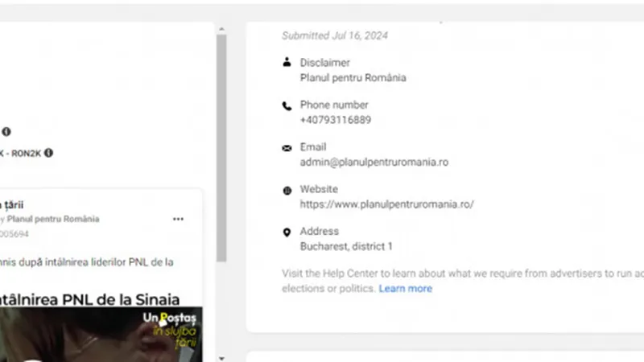Click the Submitted Jul 16, 2024 text
Image resolution: width=644 pixels, height=362 pixels.
[335, 35]
